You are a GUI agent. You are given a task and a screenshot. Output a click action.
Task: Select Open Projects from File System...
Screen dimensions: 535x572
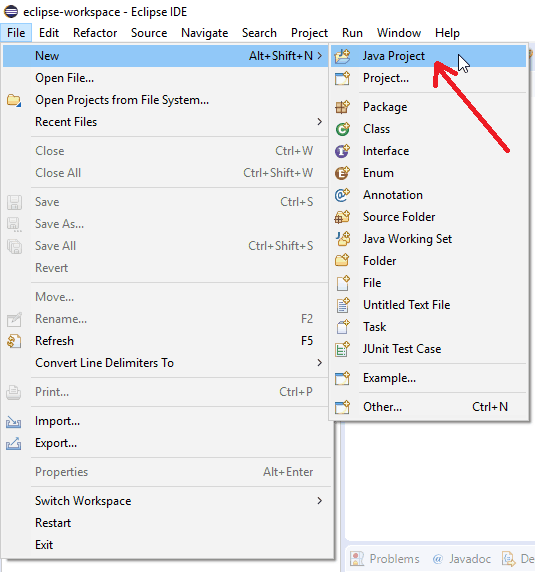point(166,100)
